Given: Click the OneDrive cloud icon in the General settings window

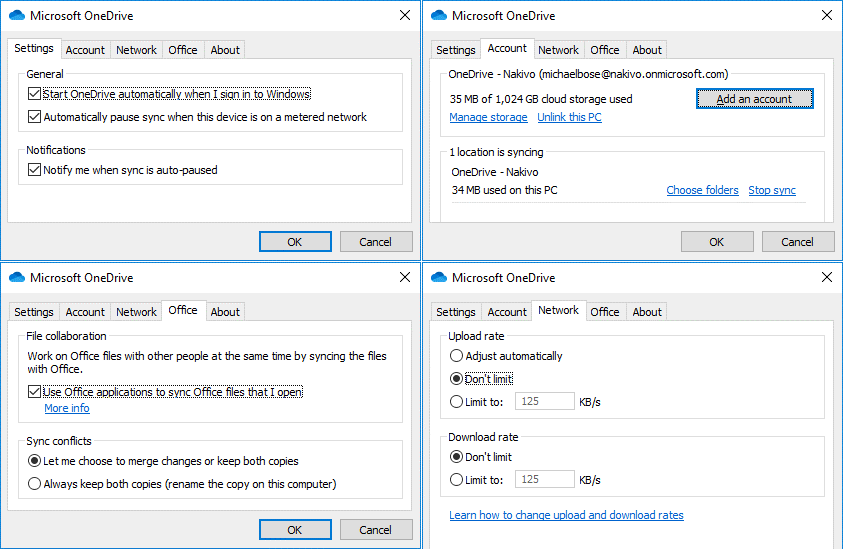Looking at the screenshot, I should pos(17,15).
